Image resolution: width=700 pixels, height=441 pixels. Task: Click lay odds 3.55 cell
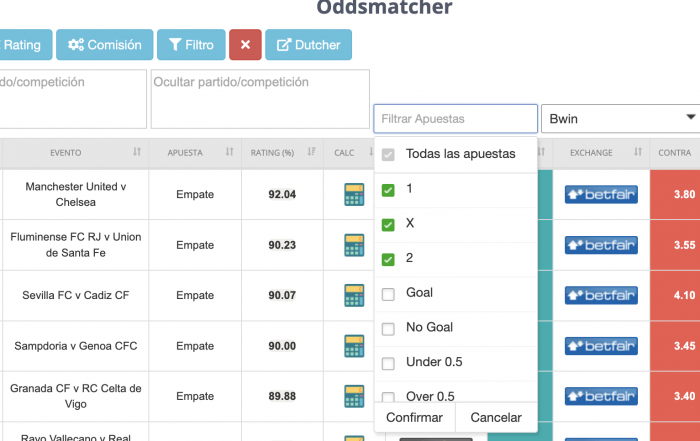[675, 245]
